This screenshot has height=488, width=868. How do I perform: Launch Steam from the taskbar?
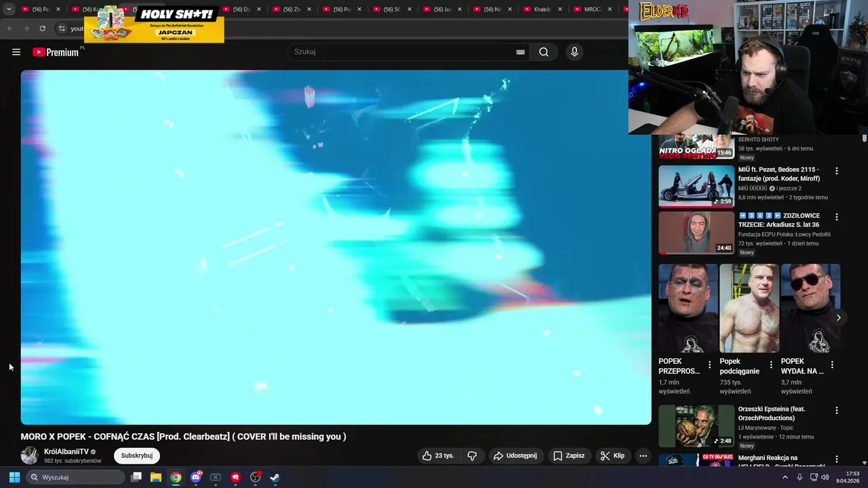tap(275, 477)
